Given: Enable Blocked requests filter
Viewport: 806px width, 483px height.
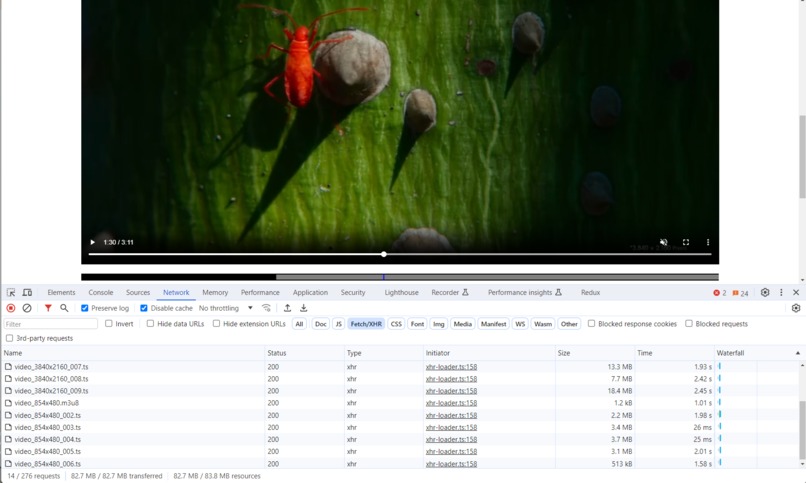Looking at the screenshot, I should (689, 324).
